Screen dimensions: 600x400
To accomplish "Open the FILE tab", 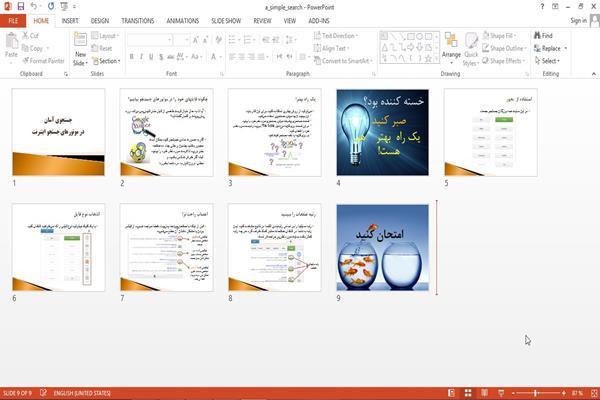I will click(13, 21).
